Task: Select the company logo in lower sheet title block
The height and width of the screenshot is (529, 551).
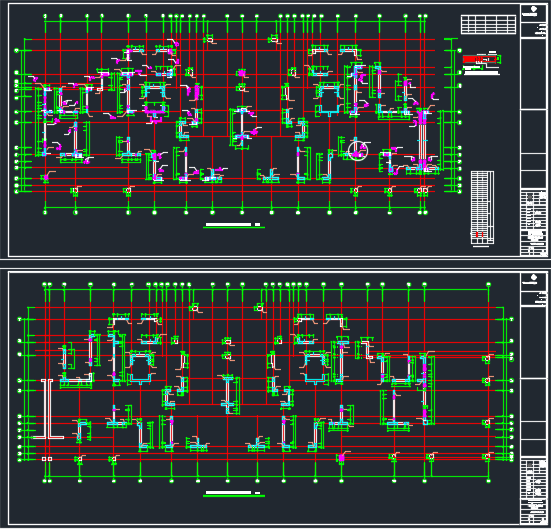Action: click(533, 278)
